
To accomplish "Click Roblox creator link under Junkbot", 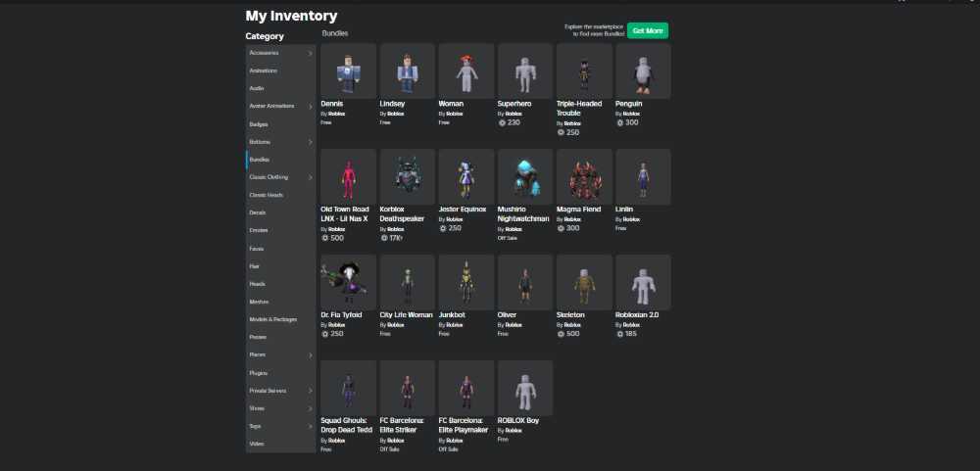I will pos(455,325).
